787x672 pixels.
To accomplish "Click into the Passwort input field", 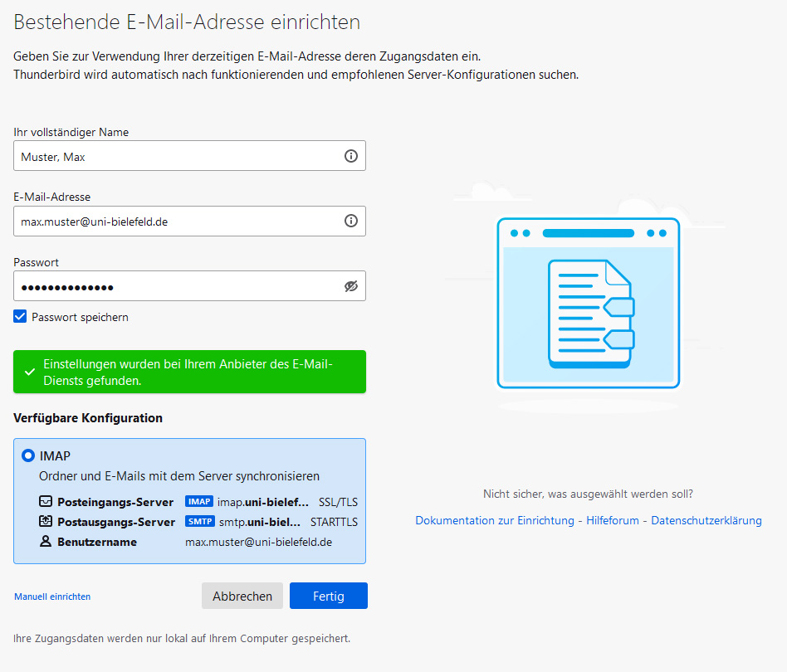I will (x=174, y=286).
